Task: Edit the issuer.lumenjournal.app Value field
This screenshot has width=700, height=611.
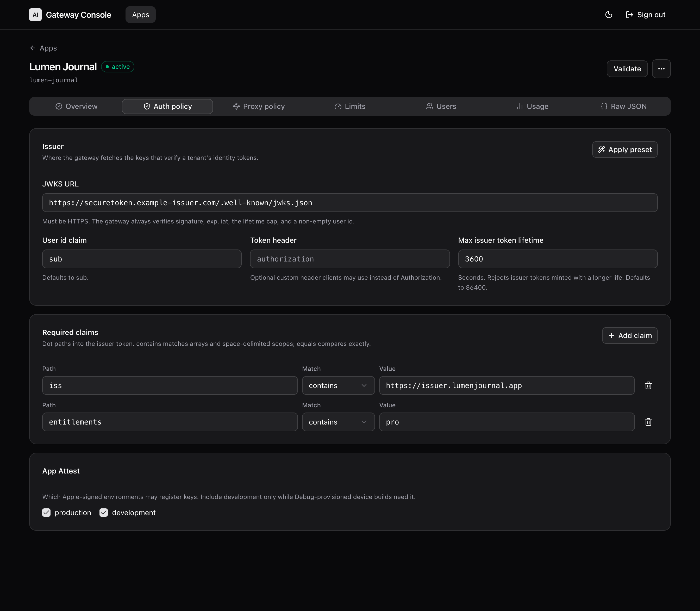Action: click(507, 385)
